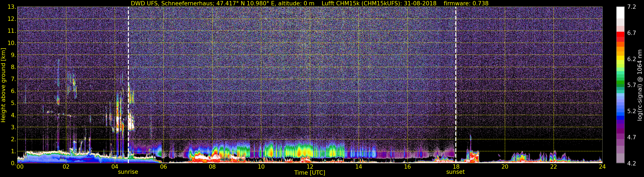Click the colorbar tick value '6.2'
The height and width of the screenshot is (177, 644).
(632, 59)
